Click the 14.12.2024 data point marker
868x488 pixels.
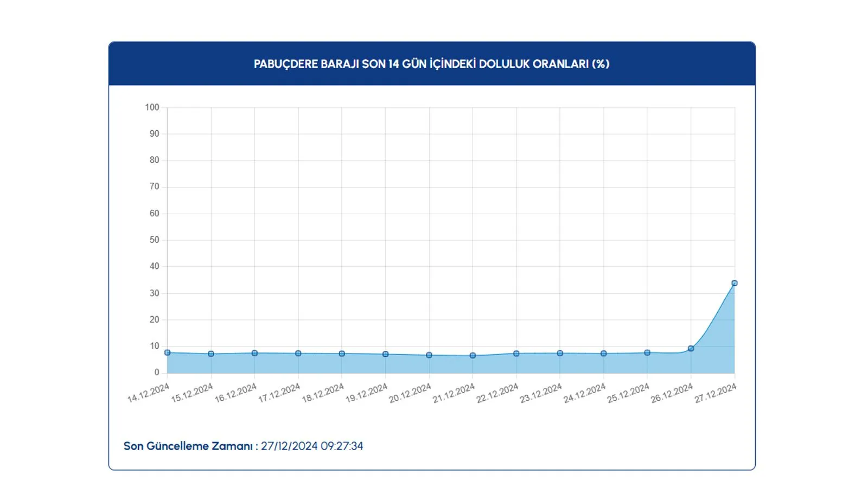pyautogui.click(x=168, y=353)
